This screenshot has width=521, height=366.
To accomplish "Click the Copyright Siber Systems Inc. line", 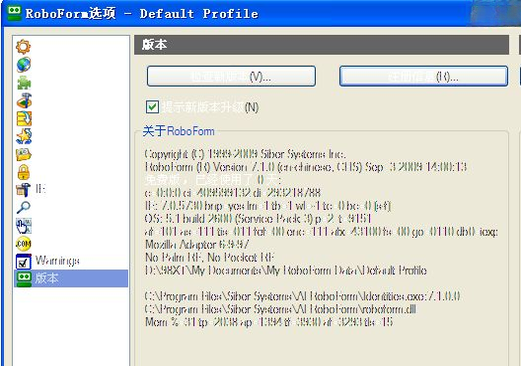I will (x=245, y=154).
